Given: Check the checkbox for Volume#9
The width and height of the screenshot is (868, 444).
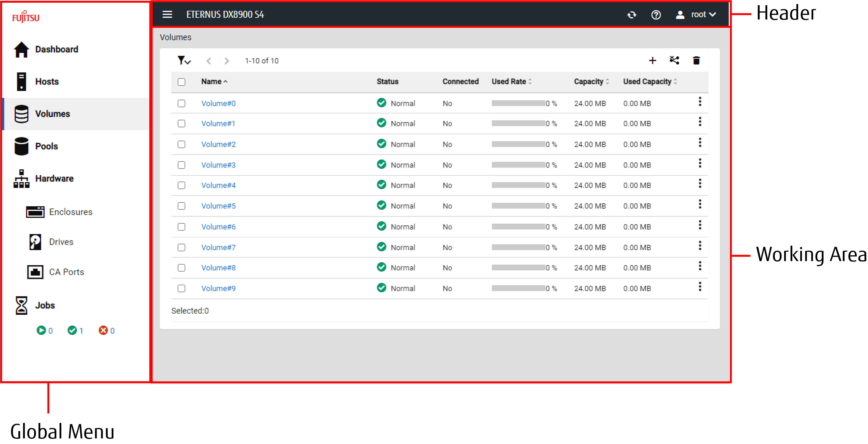Looking at the screenshot, I should [182, 288].
